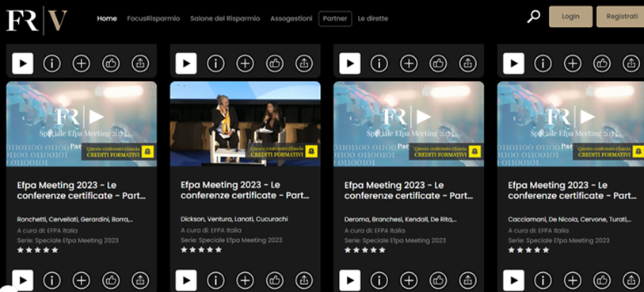Select Assogestioni in the top navigation
Image resolution: width=644 pixels, height=292 pixels.
pos(292,18)
